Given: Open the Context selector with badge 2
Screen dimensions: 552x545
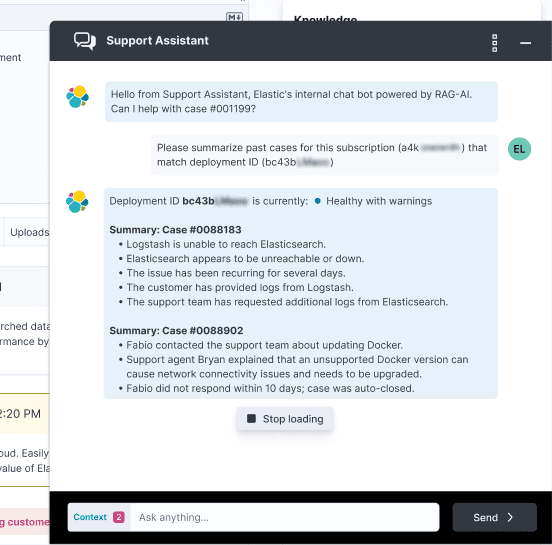Looking at the screenshot, I should (x=99, y=517).
